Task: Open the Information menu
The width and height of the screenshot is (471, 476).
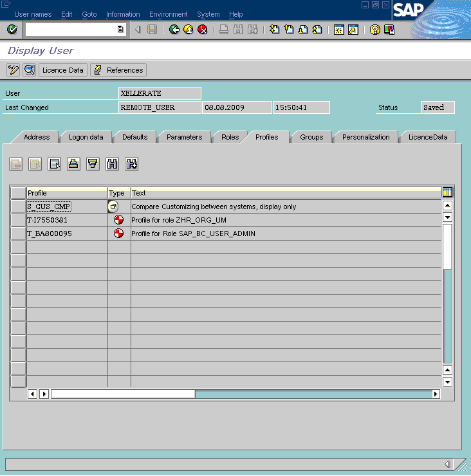Action: point(123,14)
